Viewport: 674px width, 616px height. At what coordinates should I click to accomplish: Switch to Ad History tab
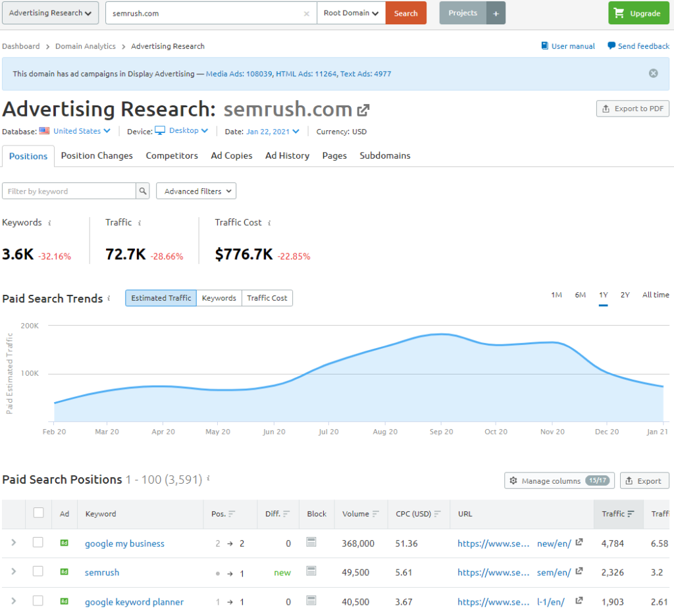tap(287, 155)
